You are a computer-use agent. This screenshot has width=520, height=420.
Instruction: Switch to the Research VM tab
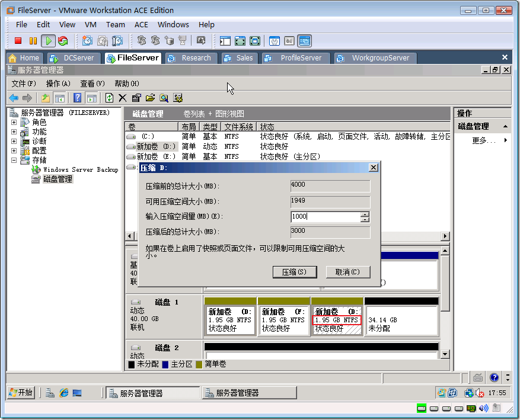click(x=191, y=58)
